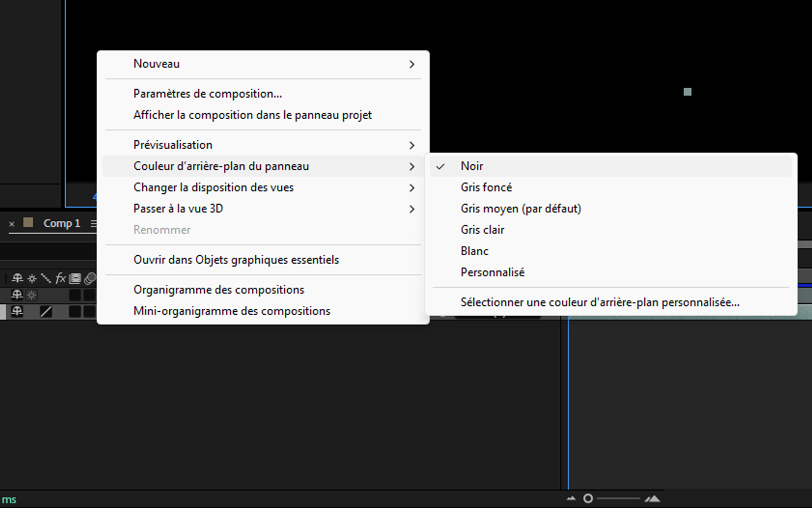Select Blanc background color option
Viewport: 812px width, 508px height.
pos(475,251)
